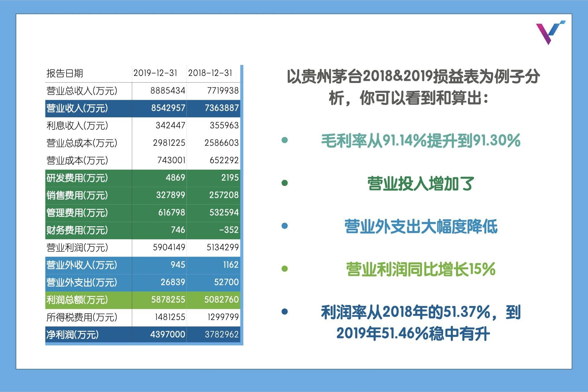This screenshot has height=392, width=588.
Task: Click the value 1299799
Action: 223,317
